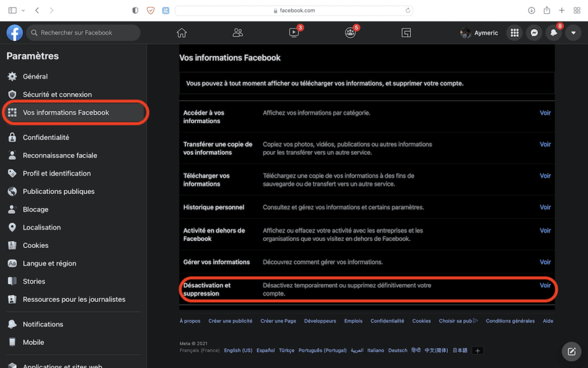Open the Friends icon in top navigation
Screen dimensions: 588x368
click(238, 33)
